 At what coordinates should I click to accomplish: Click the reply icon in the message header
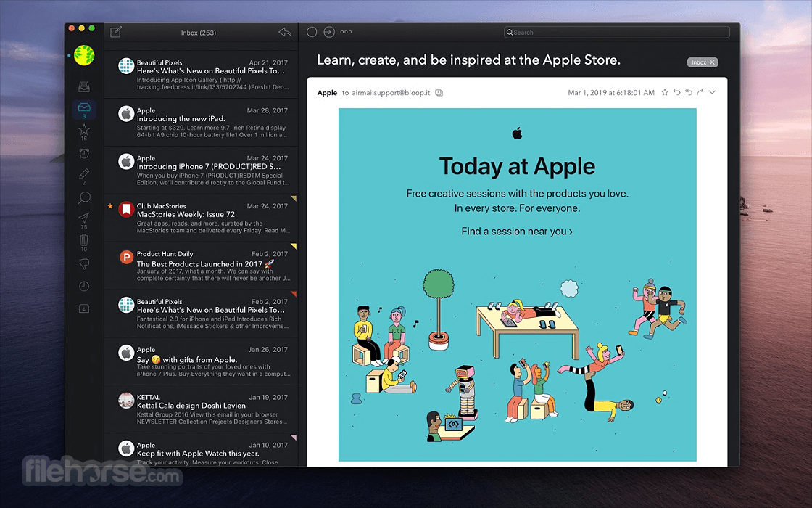pos(677,92)
